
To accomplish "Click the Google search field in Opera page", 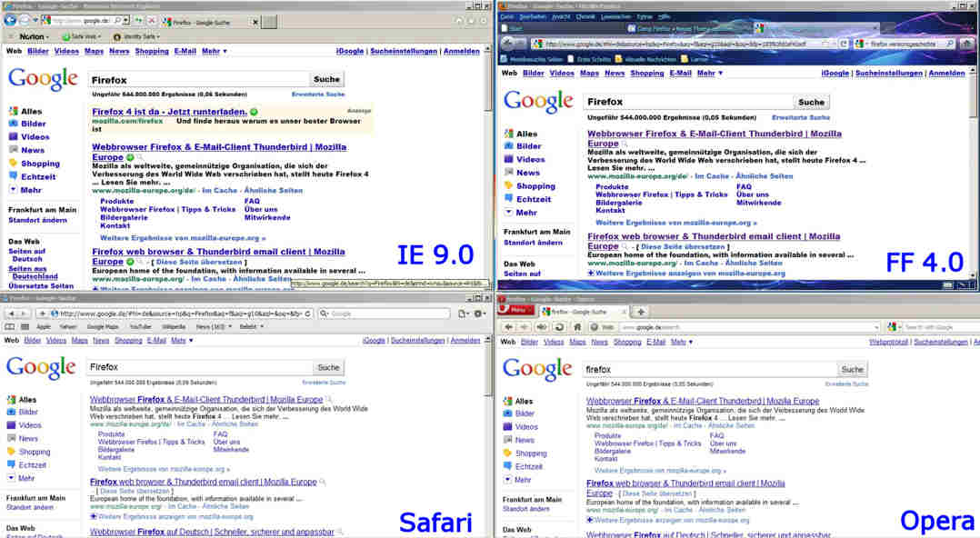I will coord(709,369).
